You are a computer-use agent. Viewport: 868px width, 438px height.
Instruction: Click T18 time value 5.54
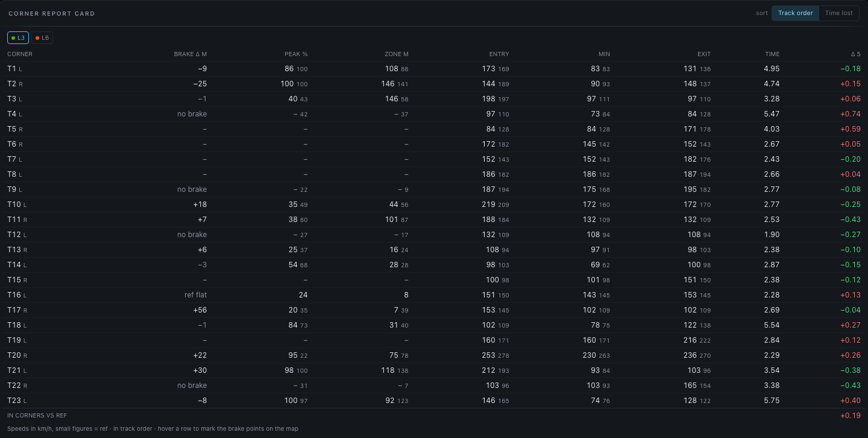pos(772,325)
